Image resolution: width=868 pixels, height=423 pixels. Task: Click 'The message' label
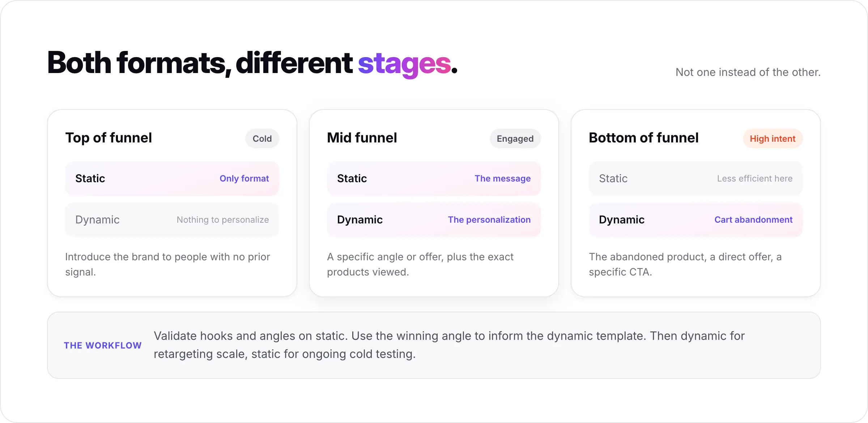click(x=503, y=179)
